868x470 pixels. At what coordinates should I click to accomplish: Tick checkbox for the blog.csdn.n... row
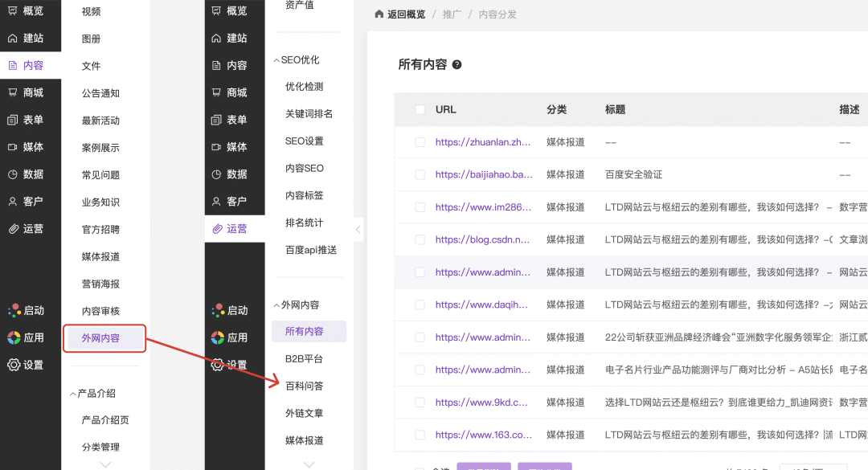tap(420, 239)
